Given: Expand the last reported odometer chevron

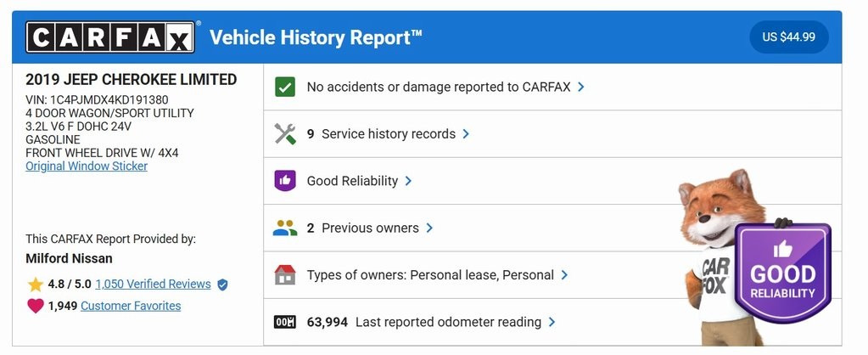Looking at the screenshot, I should point(552,322).
